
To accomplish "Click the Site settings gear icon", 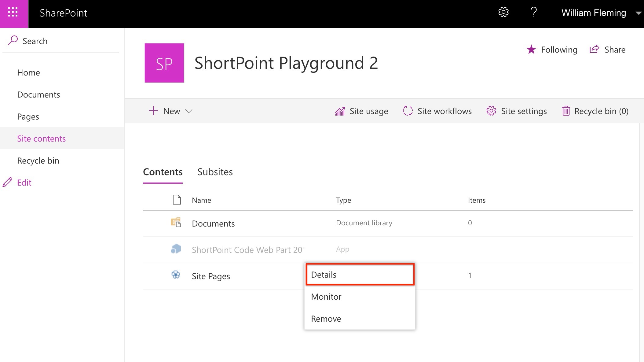I will 491,111.
